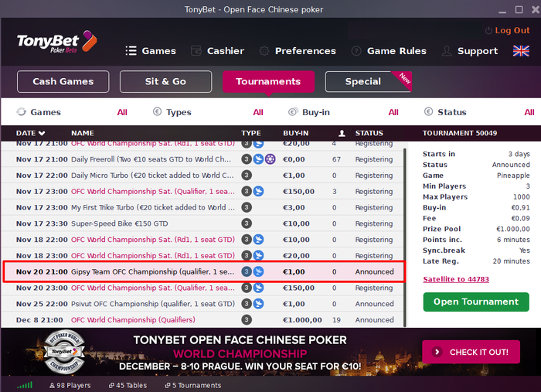Open the Games menu
Viewport: 541px width, 392px height.
pos(158,51)
